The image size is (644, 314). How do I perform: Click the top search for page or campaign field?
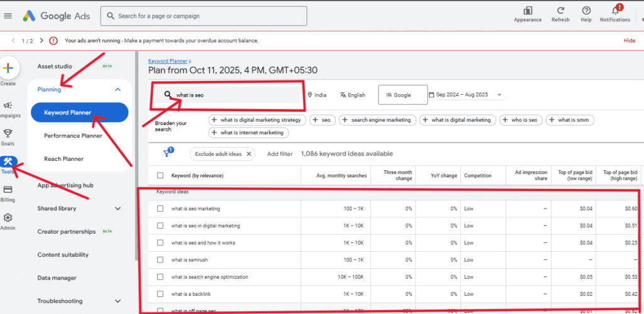pyautogui.click(x=204, y=16)
